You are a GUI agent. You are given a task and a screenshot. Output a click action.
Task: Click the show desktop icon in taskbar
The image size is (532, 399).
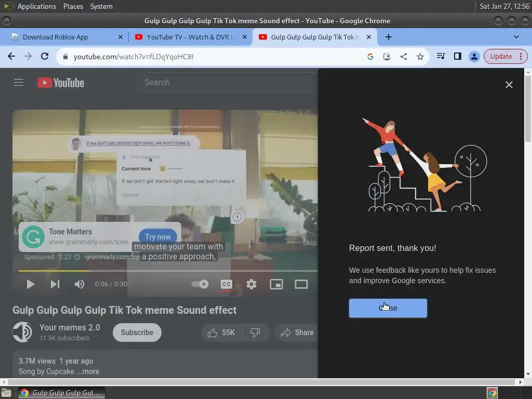tap(6, 393)
